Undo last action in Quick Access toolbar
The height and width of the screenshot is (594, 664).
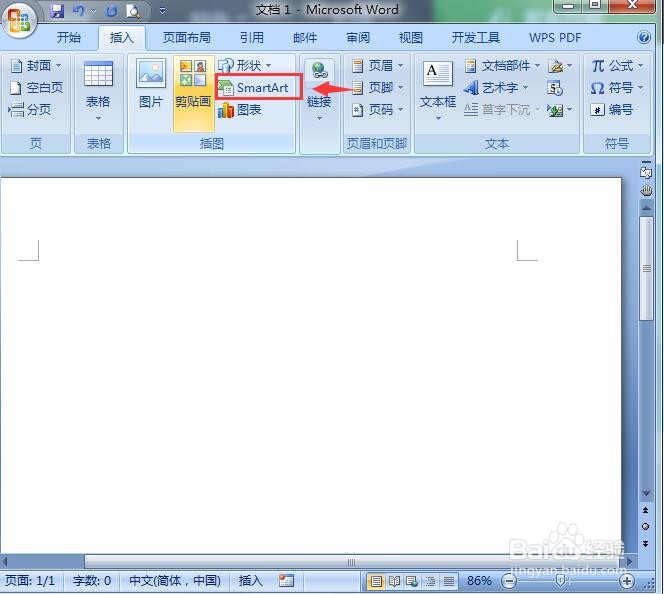coord(79,11)
